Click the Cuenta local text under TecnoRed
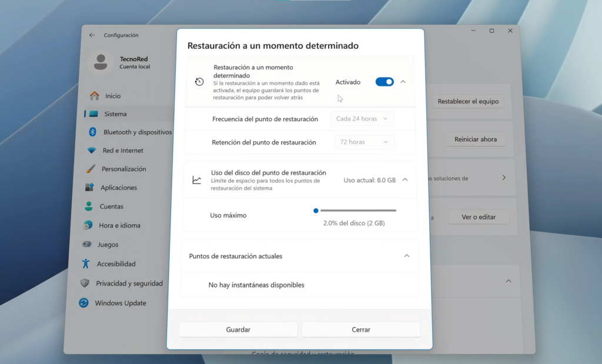 (135, 67)
